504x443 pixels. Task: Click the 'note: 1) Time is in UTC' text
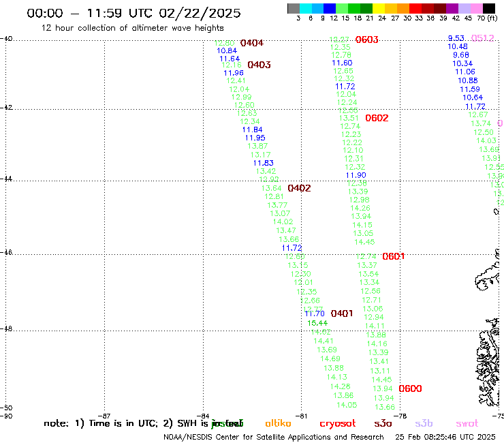101,423
